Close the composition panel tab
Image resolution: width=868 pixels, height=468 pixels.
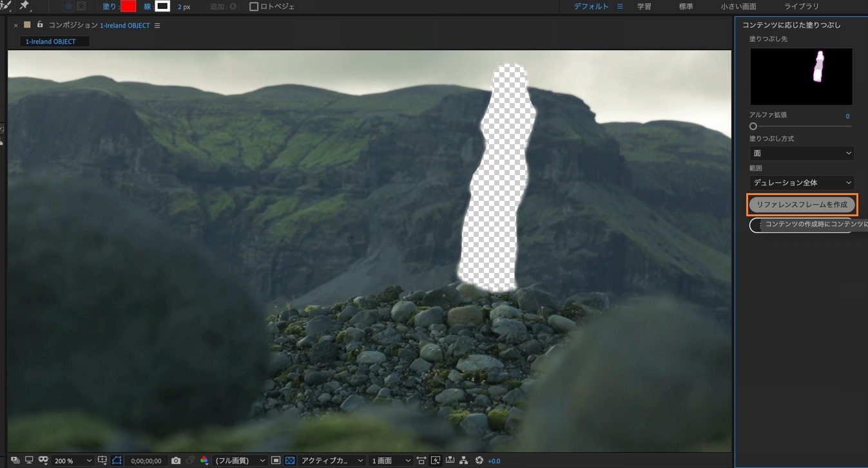pos(15,26)
